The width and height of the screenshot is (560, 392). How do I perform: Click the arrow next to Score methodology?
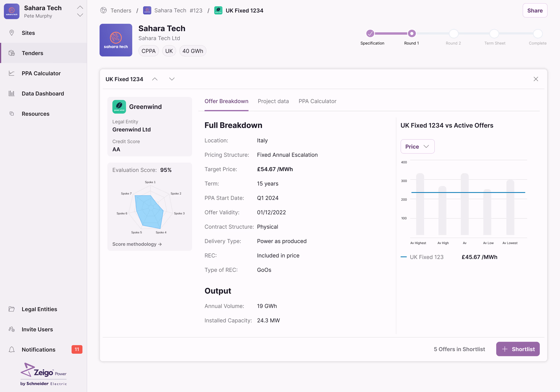click(160, 244)
